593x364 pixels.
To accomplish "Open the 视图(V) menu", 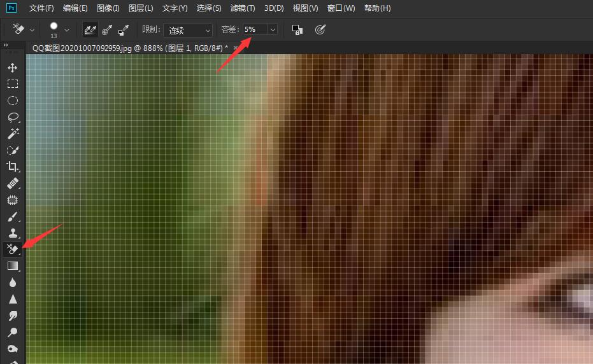I will click(306, 8).
